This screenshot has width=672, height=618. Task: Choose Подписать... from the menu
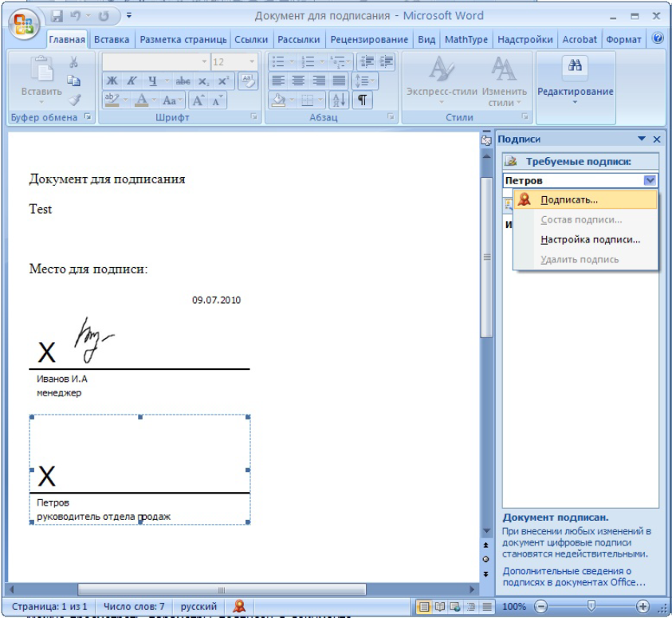pos(585,199)
